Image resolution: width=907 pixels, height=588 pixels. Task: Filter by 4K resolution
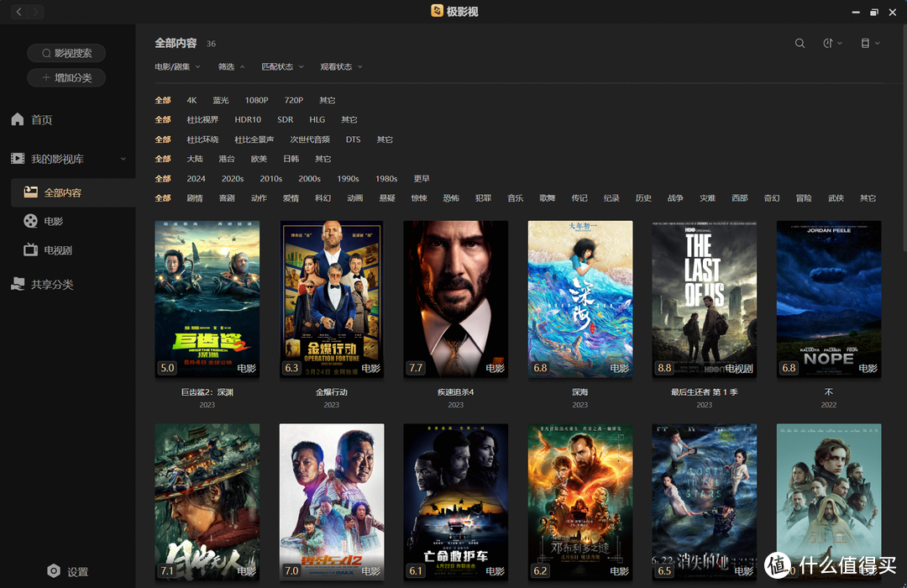click(x=192, y=100)
